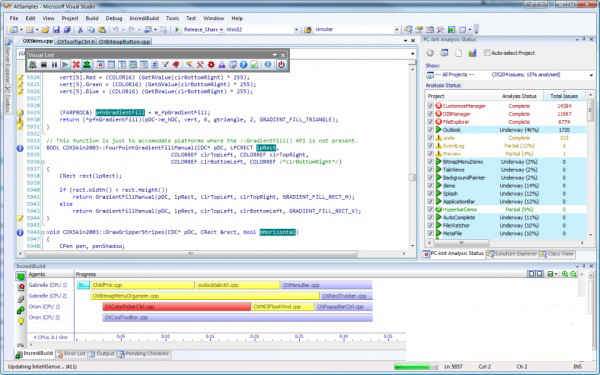This screenshot has height=375, width=600.
Task: Open the Win32 platform dropdown arrow
Action: (x=296, y=29)
